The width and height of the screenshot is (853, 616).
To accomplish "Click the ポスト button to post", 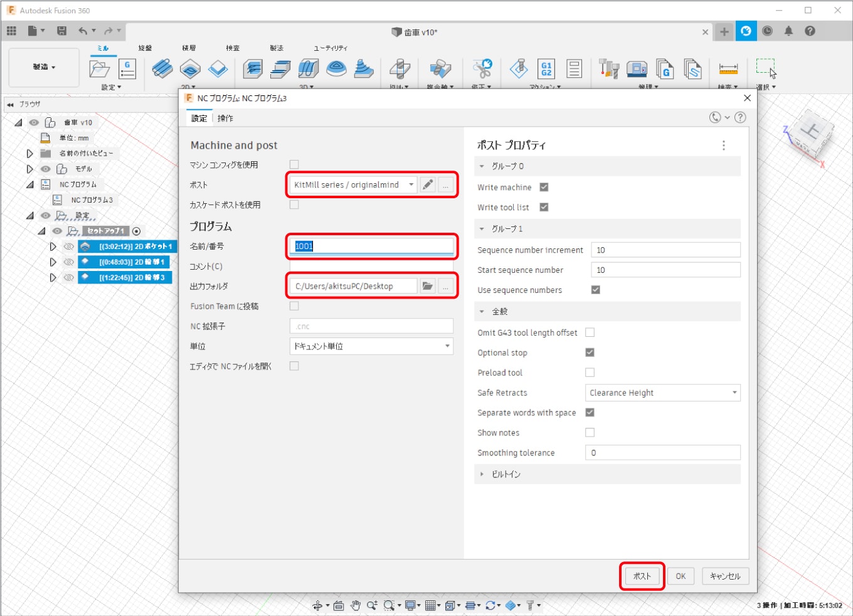I will [x=642, y=576].
